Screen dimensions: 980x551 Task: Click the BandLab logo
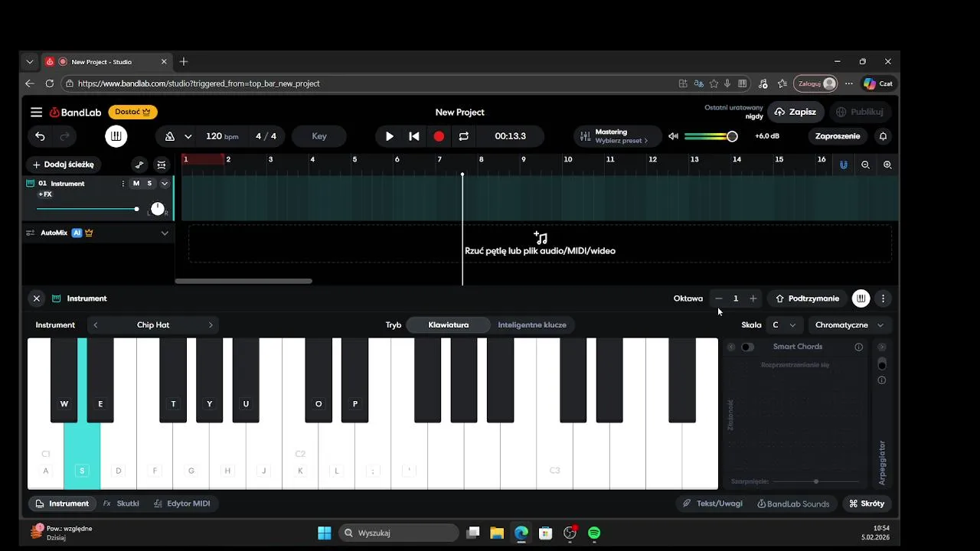tap(76, 112)
